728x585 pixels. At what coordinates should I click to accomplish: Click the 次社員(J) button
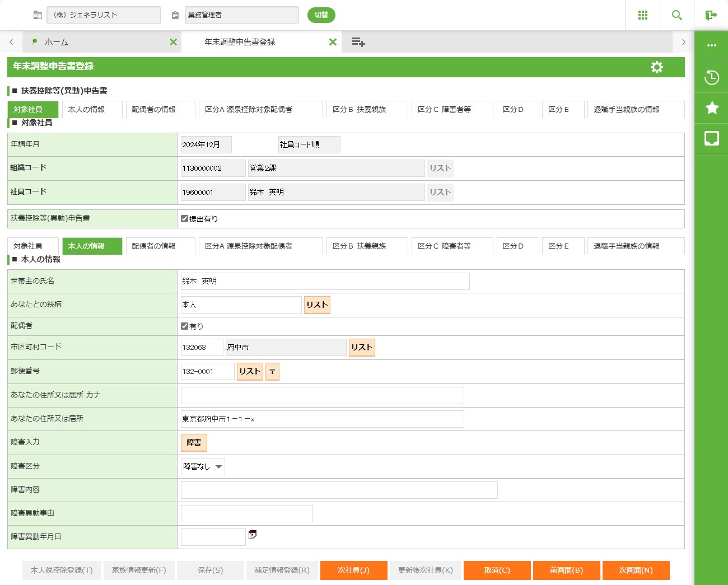[353, 570]
